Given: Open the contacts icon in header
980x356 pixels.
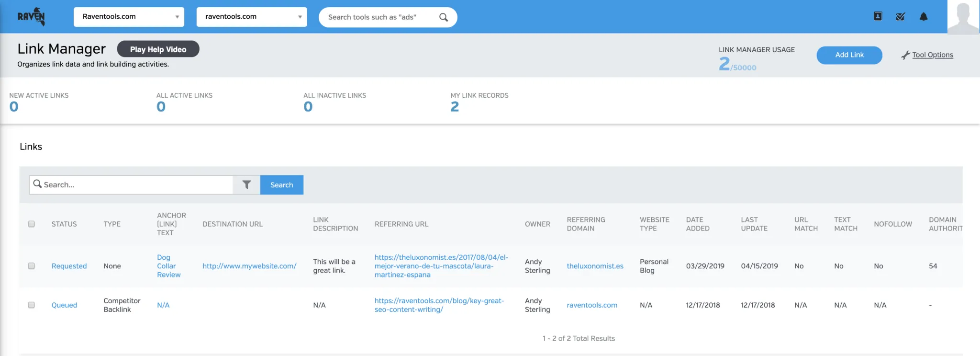Looking at the screenshot, I should click(878, 16).
